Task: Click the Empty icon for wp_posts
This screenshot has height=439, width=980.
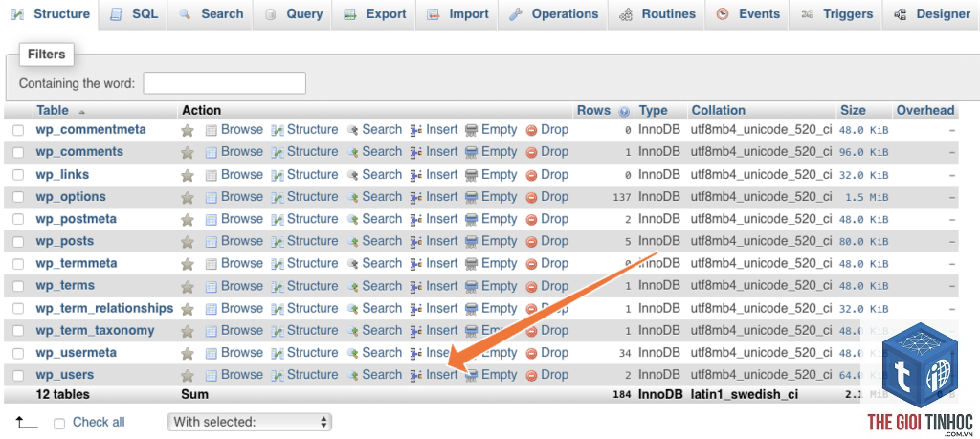Action: pos(471,241)
